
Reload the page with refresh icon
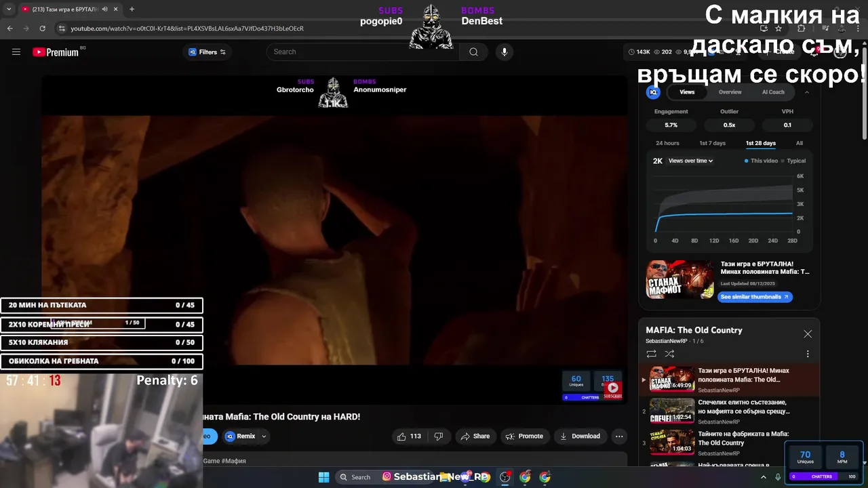pyautogui.click(x=42, y=28)
